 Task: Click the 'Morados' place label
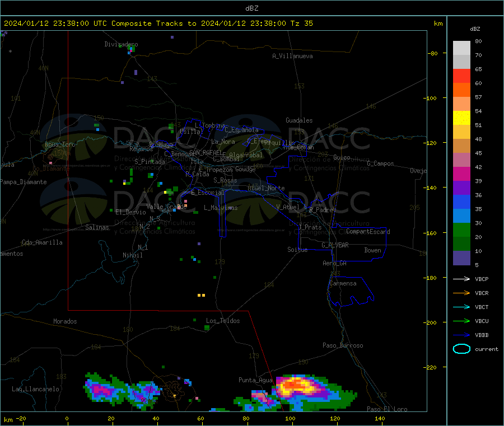click(x=65, y=321)
